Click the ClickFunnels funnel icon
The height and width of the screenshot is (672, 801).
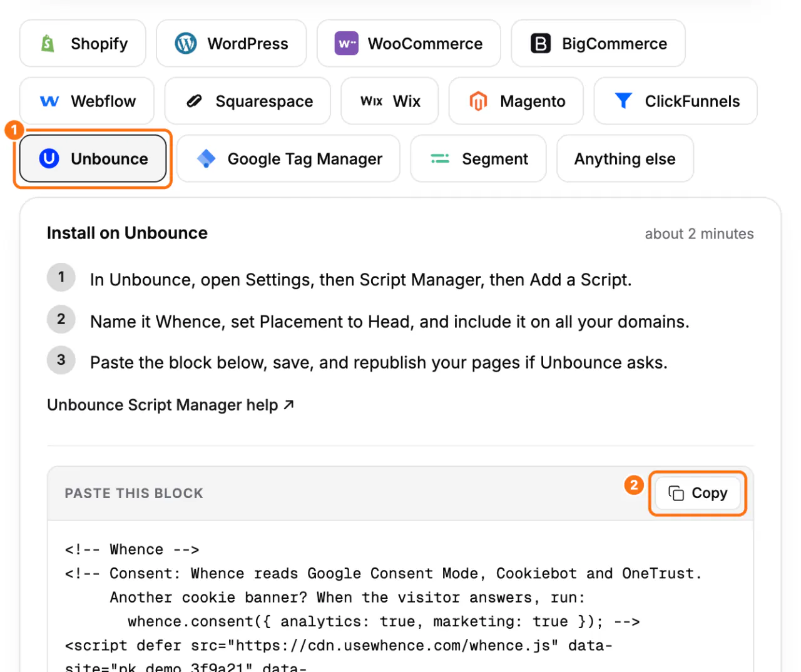(623, 101)
